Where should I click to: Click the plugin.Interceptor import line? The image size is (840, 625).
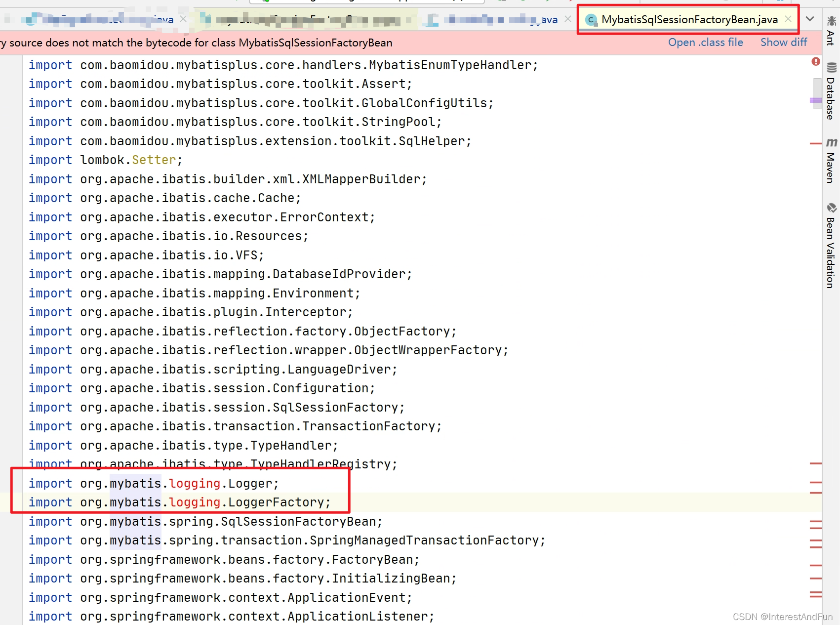(x=191, y=312)
